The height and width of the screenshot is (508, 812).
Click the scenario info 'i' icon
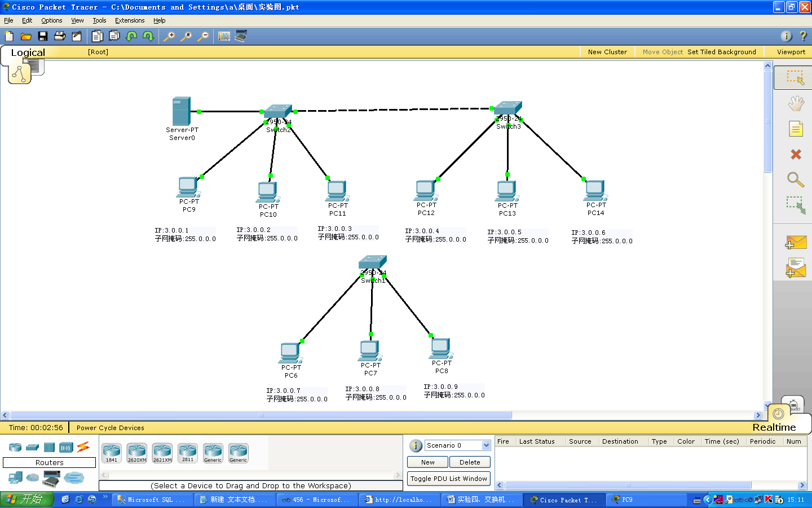pyautogui.click(x=416, y=445)
